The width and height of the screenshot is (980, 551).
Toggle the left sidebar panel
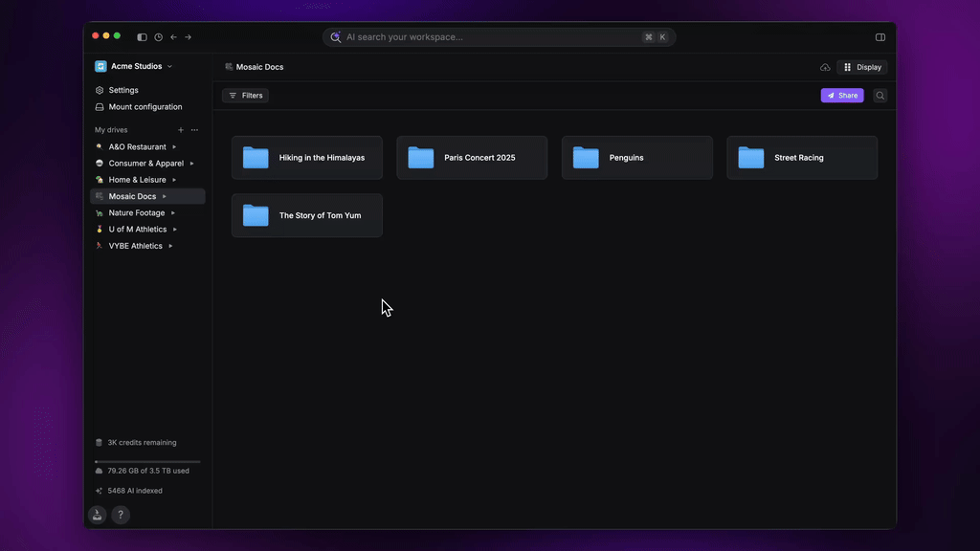click(x=143, y=37)
